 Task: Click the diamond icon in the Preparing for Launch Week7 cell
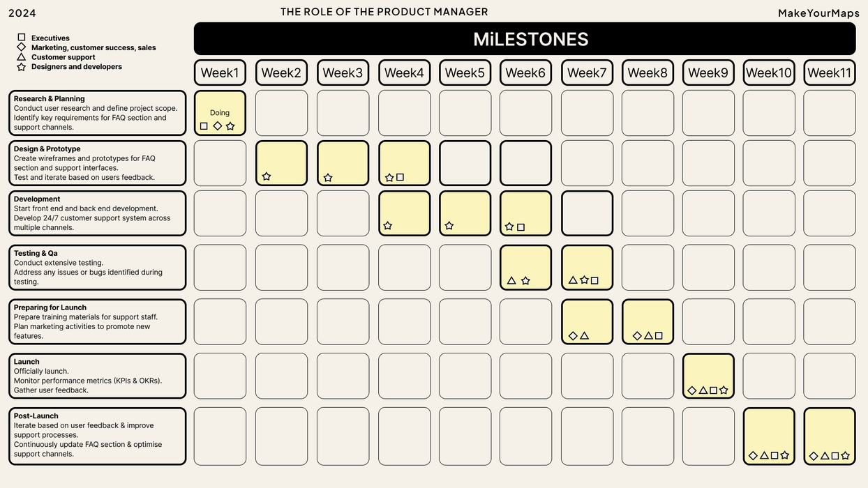[573, 336]
